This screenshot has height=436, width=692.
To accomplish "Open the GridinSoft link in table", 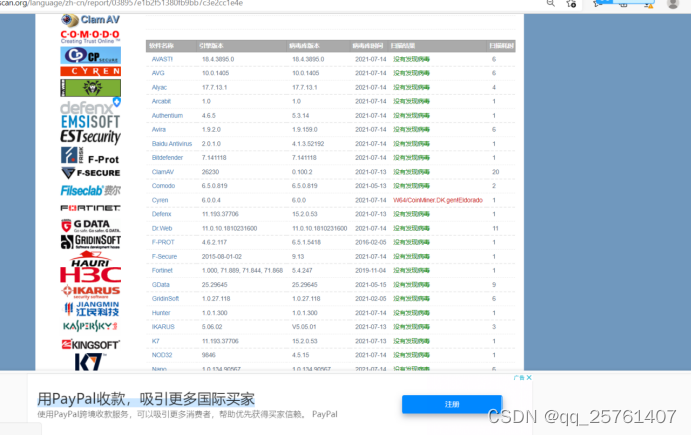I will [x=165, y=299].
